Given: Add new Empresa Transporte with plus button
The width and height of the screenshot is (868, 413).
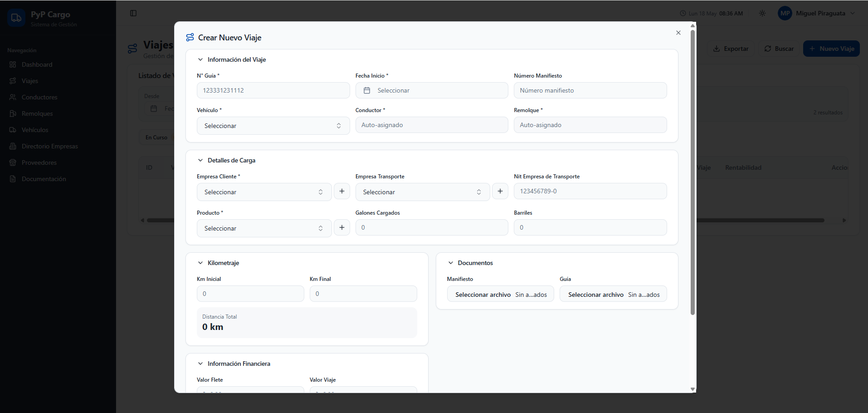Looking at the screenshot, I should click(500, 191).
